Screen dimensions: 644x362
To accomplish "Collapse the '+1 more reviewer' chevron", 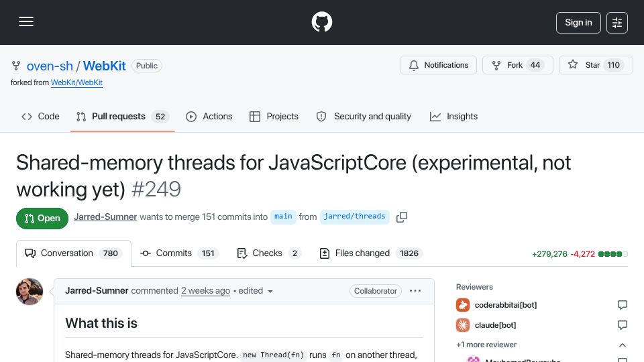I will 623,345.
